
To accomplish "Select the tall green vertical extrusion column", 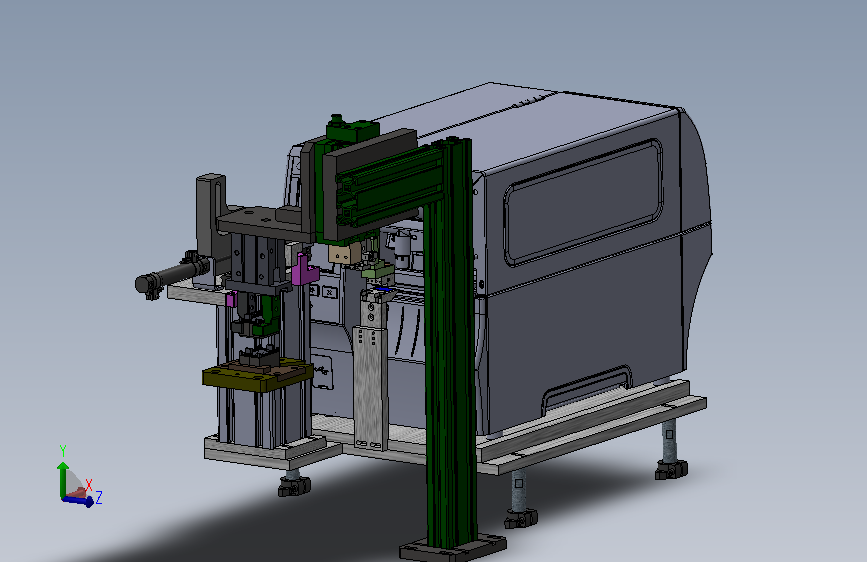I will pos(452,343).
